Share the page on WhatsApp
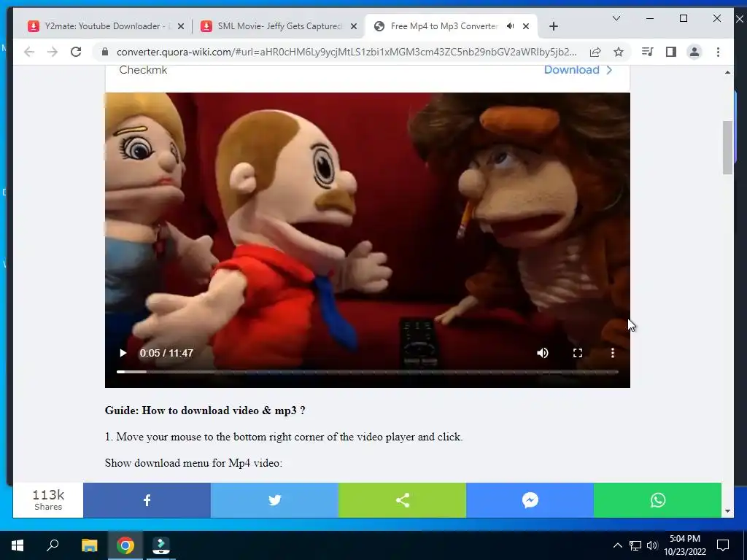 click(x=657, y=500)
